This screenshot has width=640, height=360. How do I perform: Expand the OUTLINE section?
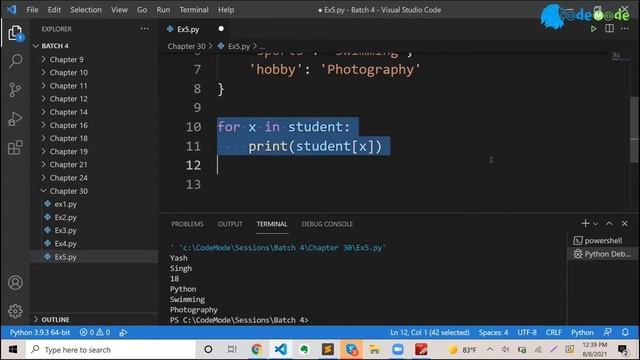(x=55, y=319)
